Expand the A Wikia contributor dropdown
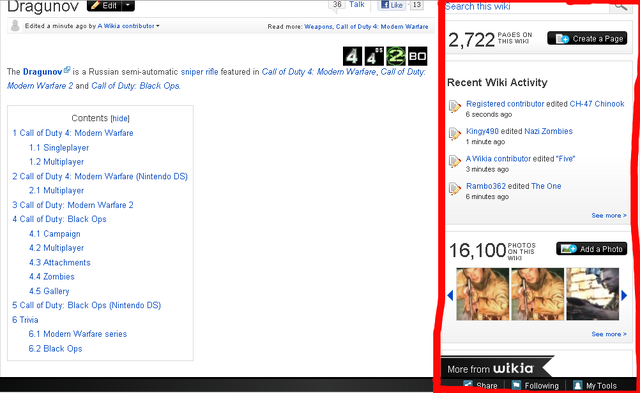Screen dimensions: 640x393 point(158,26)
